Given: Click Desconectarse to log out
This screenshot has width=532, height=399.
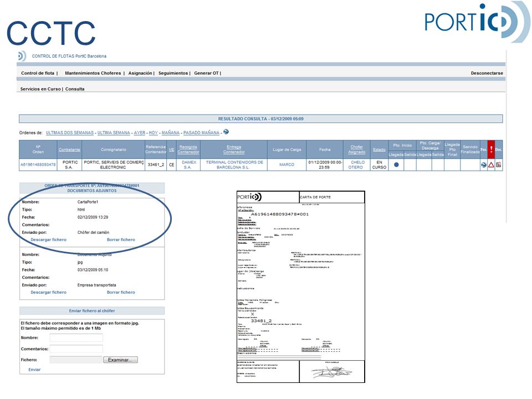Looking at the screenshot, I should [487, 73].
